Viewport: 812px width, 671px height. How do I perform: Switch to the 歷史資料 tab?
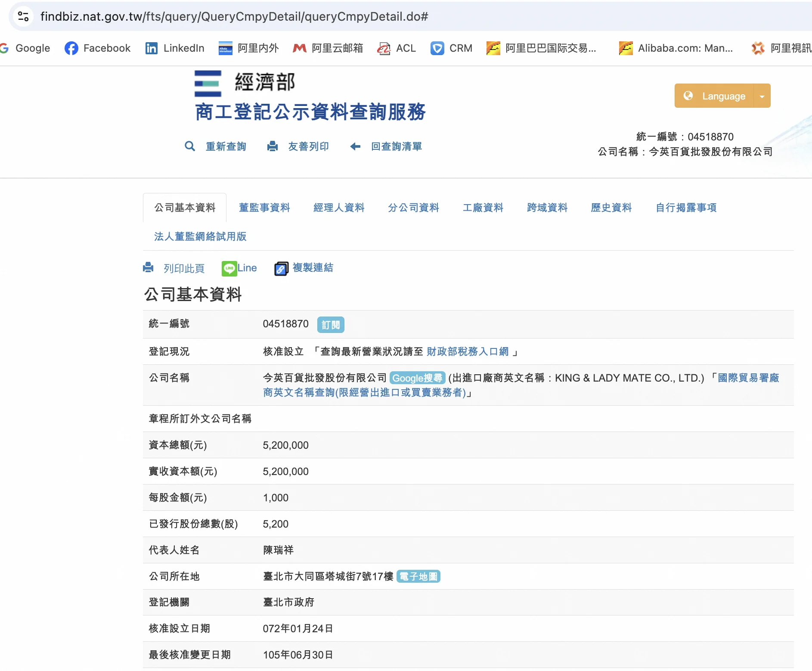611,208
